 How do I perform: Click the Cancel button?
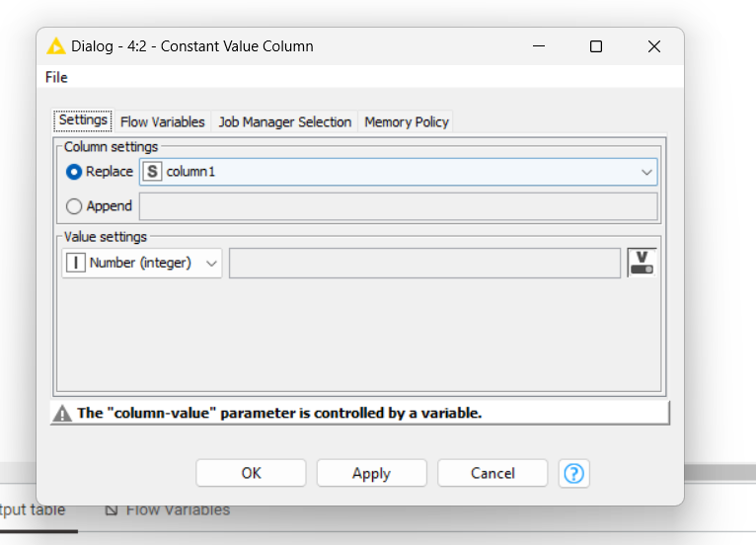coord(492,473)
